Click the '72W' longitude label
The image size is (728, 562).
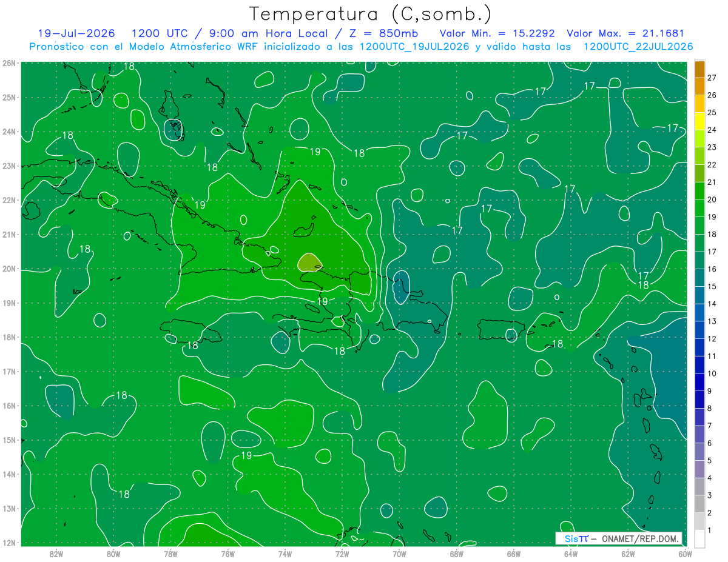click(x=342, y=553)
